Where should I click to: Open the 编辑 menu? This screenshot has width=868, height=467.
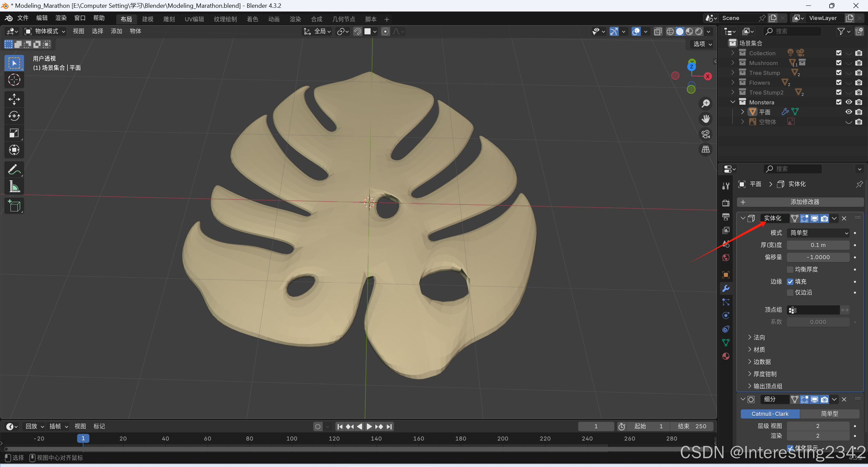42,18
